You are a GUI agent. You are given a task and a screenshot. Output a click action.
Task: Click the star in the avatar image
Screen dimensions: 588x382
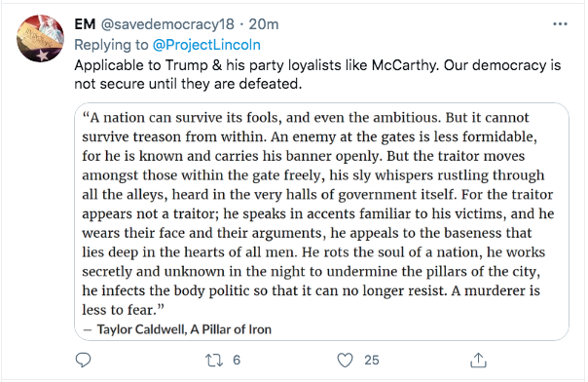pyautogui.click(x=43, y=56)
